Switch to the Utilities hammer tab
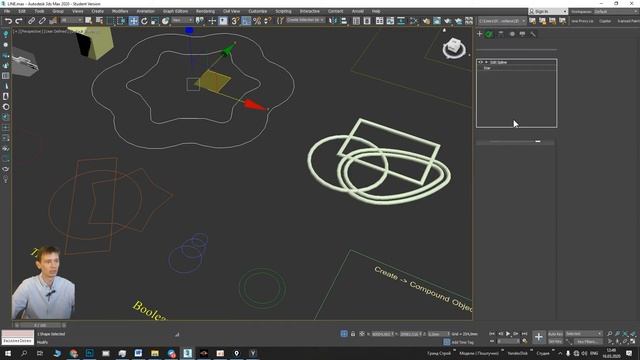 coord(533,34)
